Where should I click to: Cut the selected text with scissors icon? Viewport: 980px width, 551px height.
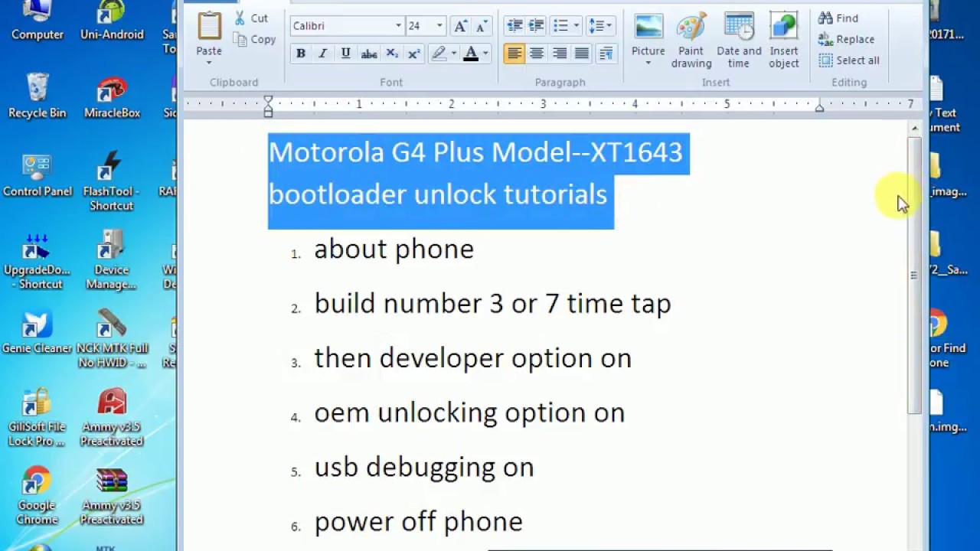252,18
